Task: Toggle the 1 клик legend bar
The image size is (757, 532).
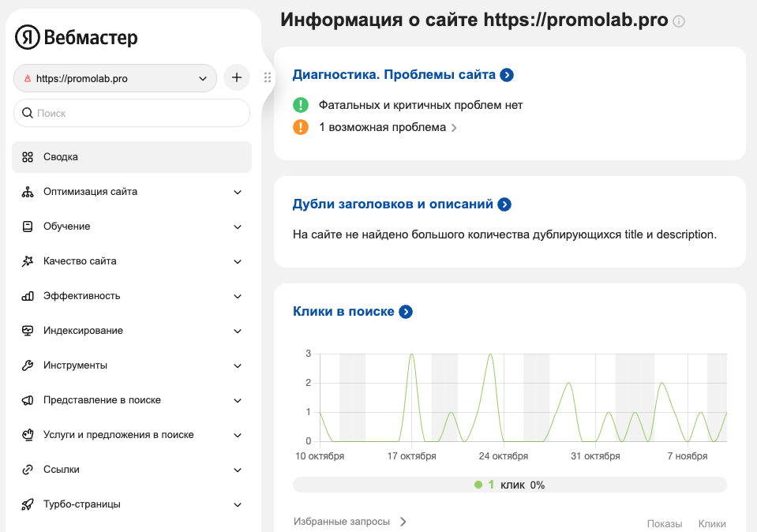Action: pos(510,485)
